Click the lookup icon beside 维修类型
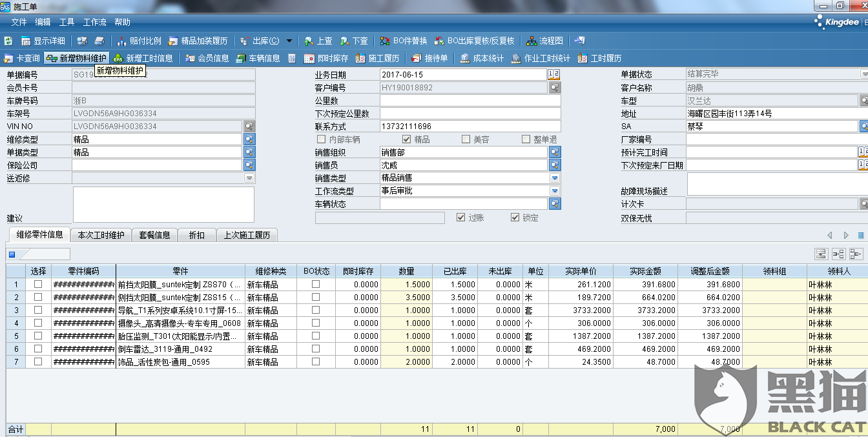This screenshot has height=437, width=868. pos(249,139)
